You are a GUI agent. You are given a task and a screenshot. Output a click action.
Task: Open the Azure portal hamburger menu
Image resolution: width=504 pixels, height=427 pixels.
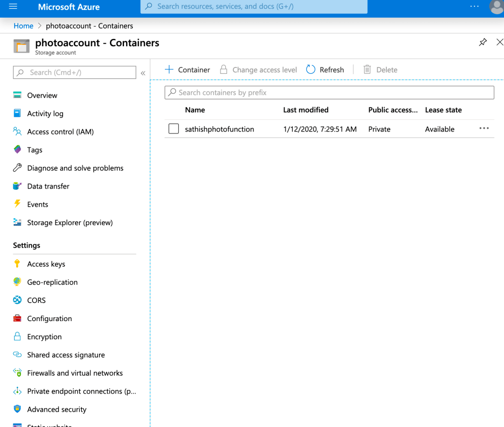[x=13, y=7]
